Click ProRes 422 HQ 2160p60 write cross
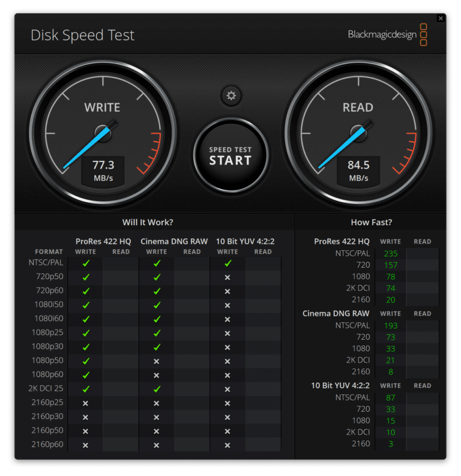Viewport: 461px width, 476px height. [85, 445]
